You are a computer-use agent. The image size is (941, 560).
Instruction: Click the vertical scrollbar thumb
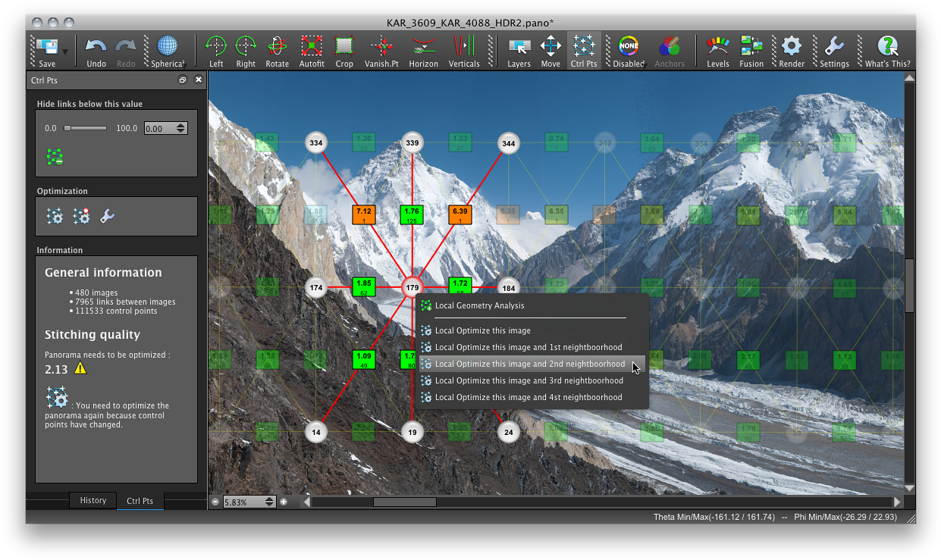pyautogui.click(x=910, y=286)
